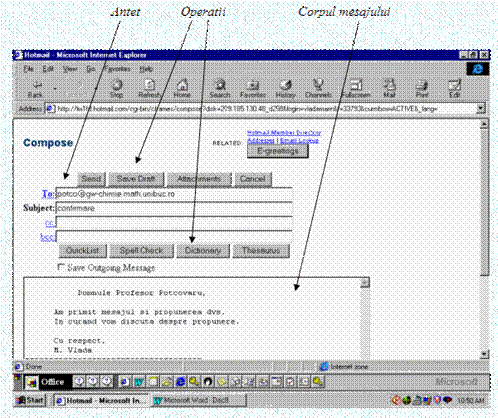Switch to the Microsoft Word taskbar window
The image size is (498, 418).
click(199, 400)
